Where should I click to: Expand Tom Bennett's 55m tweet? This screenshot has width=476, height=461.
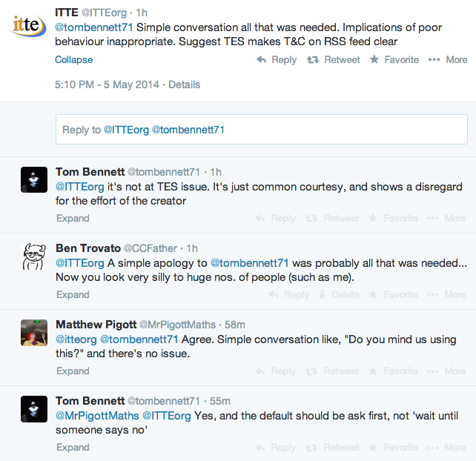[x=73, y=448]
